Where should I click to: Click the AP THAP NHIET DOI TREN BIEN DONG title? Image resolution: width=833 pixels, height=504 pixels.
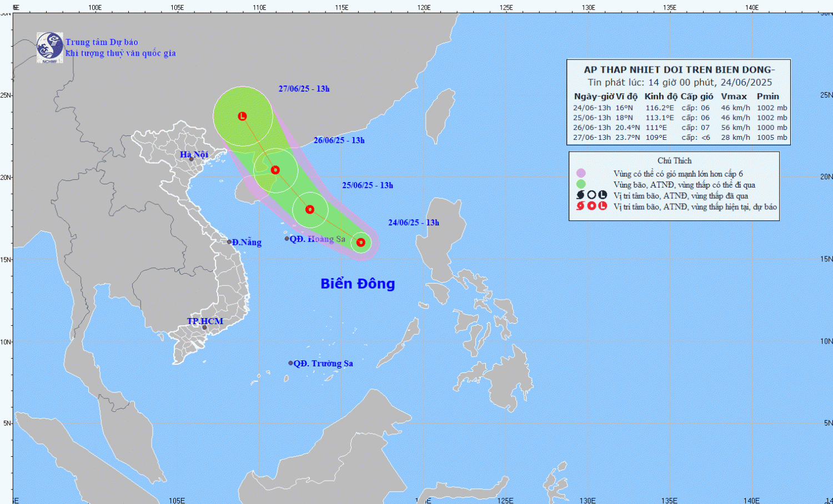pyautogui.click(x=679, y=70)
